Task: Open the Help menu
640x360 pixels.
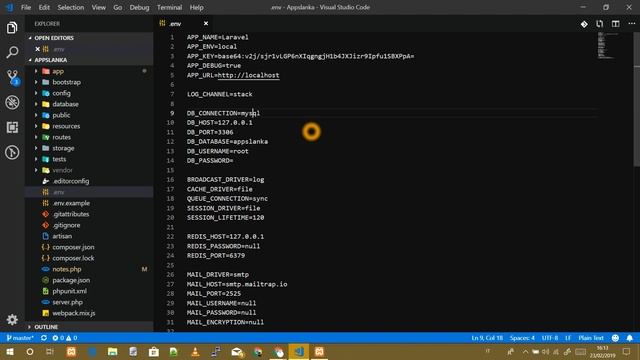Action: [196, 7]
